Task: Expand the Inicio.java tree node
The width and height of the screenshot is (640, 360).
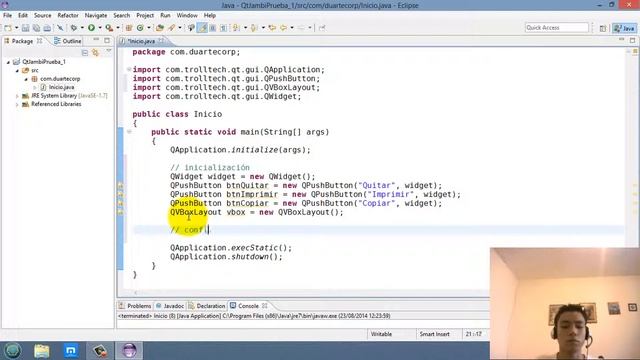Action: [35, 87]
